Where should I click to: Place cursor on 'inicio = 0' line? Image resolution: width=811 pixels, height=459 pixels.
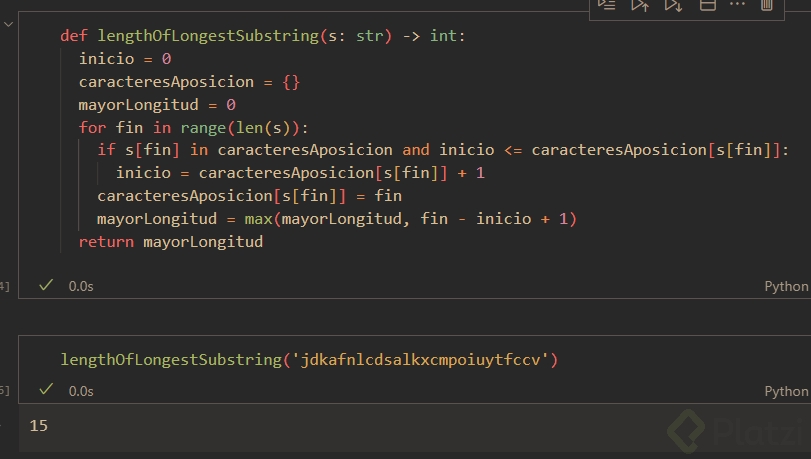(125, 59)
